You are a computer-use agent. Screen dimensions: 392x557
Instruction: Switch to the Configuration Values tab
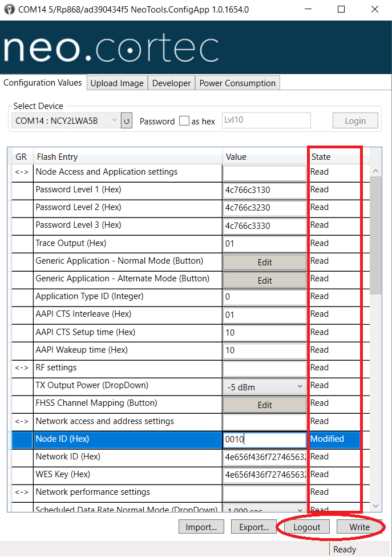43,83
